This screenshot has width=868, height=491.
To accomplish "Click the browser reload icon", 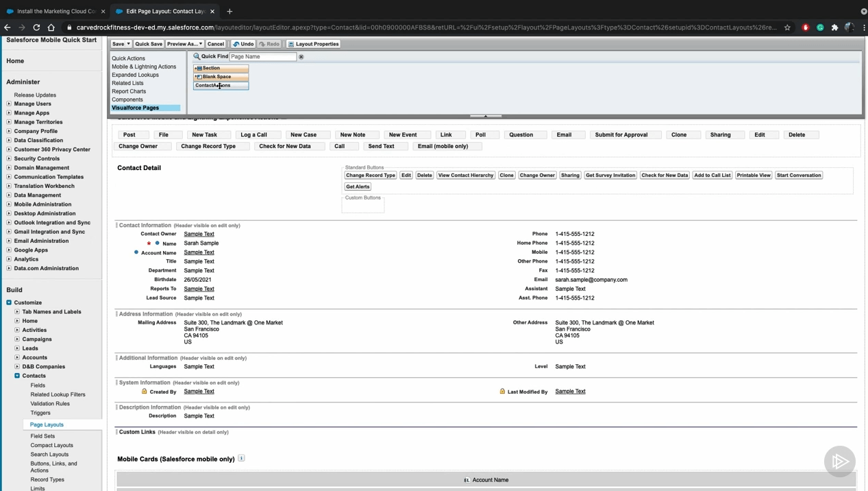I will 36,27.
